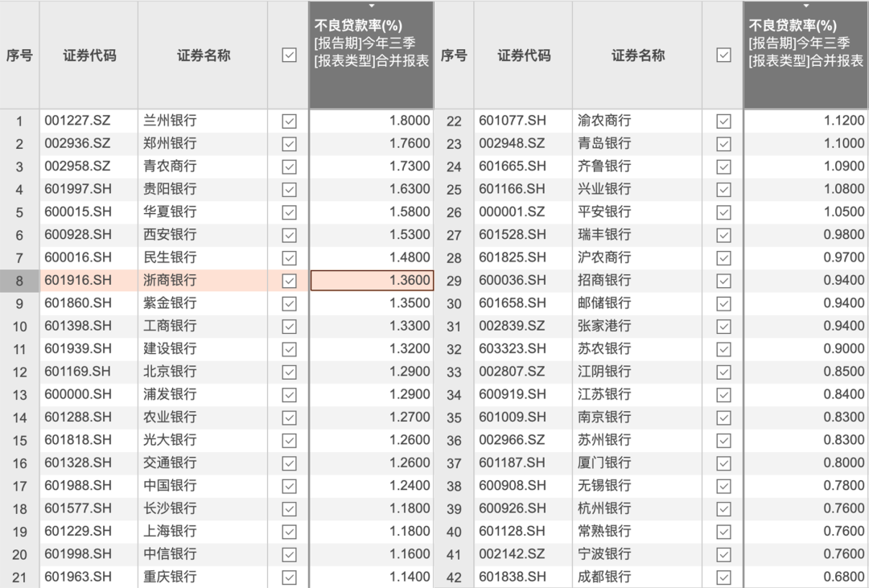This screenshot has width=869, height=588.
Task: Select the highlighted 1.3600 value cell
Action: pos(372,281)
